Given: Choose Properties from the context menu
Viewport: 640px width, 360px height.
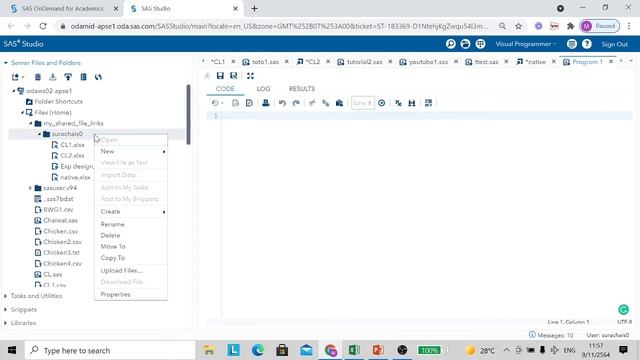Looking at the screenshot, I should 131,294.
